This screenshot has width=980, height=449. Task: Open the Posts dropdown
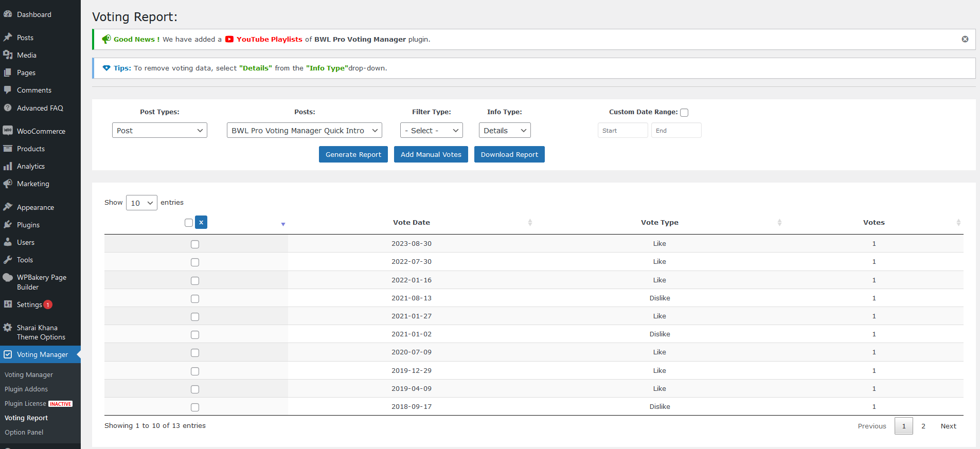pos(305,130)
